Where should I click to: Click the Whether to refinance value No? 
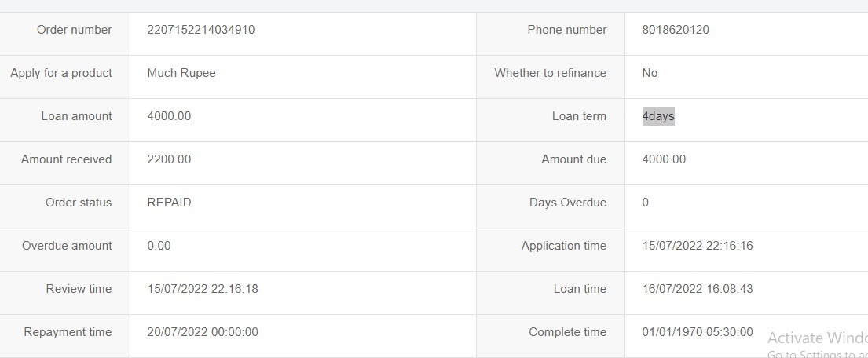click(x=650, y=73)
